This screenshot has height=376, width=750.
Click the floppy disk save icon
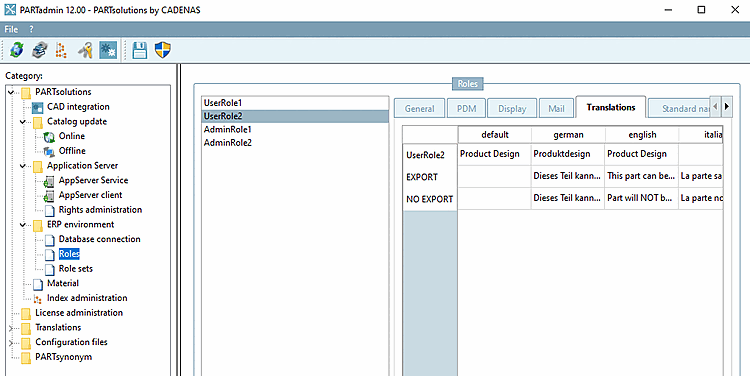140,50
